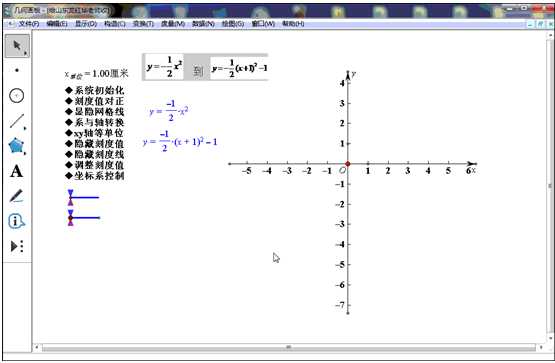Select the Information tool
The width and height of the screenshot is (555, 363).
pyautogui.click(x=16, y=221)
